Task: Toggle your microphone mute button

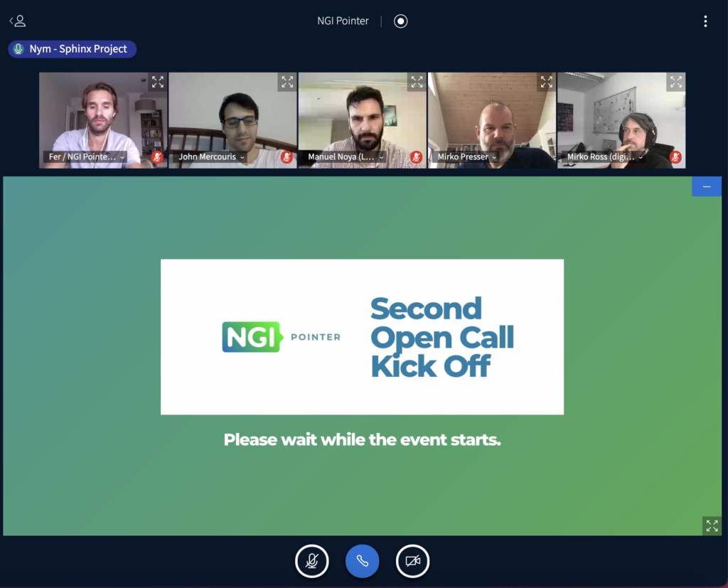Action: pyautogui.click(x=312, y=561)
